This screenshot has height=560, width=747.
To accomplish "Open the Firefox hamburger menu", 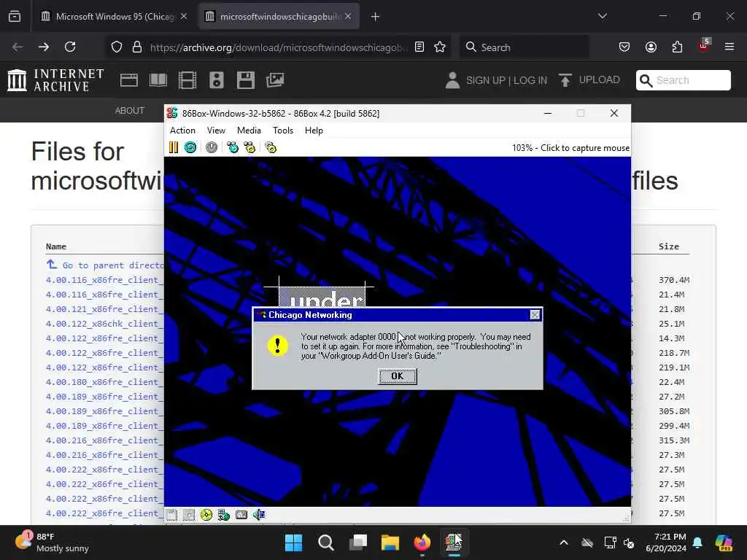I will pyautogui.click(x=729, y=47).
